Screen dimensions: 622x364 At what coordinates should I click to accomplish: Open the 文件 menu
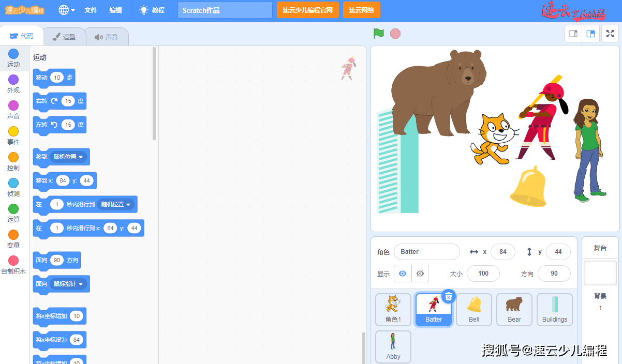click(91, 10)
